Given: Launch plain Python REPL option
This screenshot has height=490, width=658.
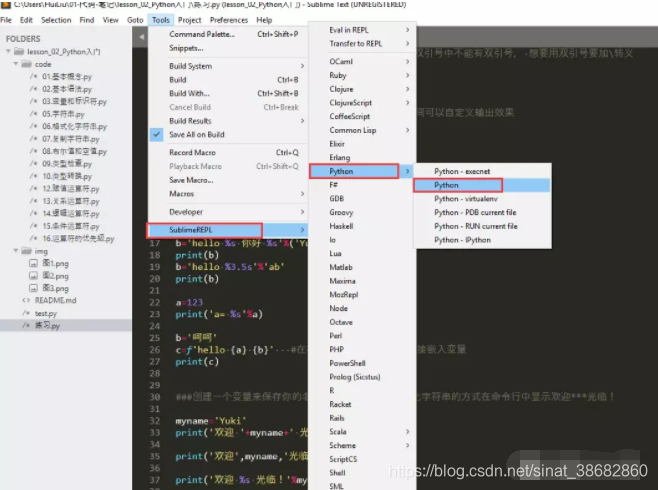Looking at the screenshot, I should 482,185.
